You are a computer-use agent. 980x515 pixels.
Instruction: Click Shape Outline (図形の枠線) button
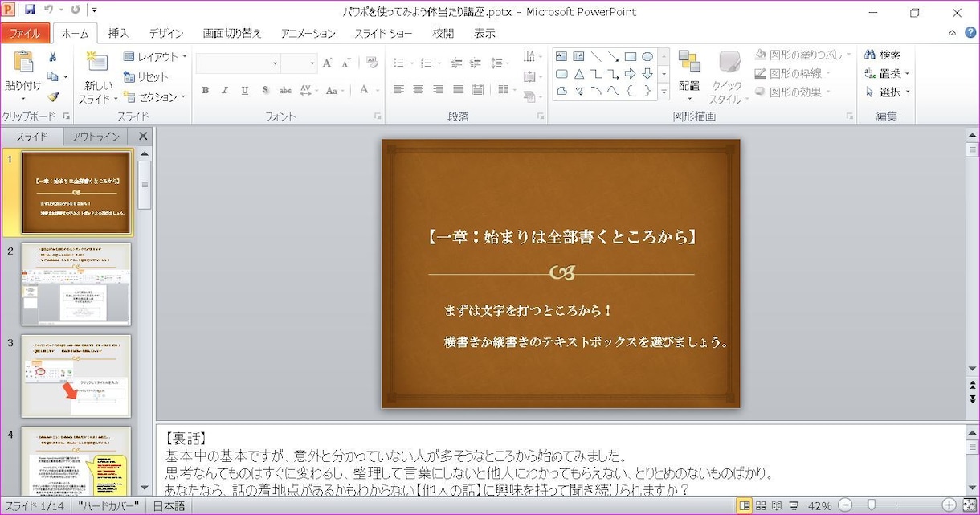point(793,73)
